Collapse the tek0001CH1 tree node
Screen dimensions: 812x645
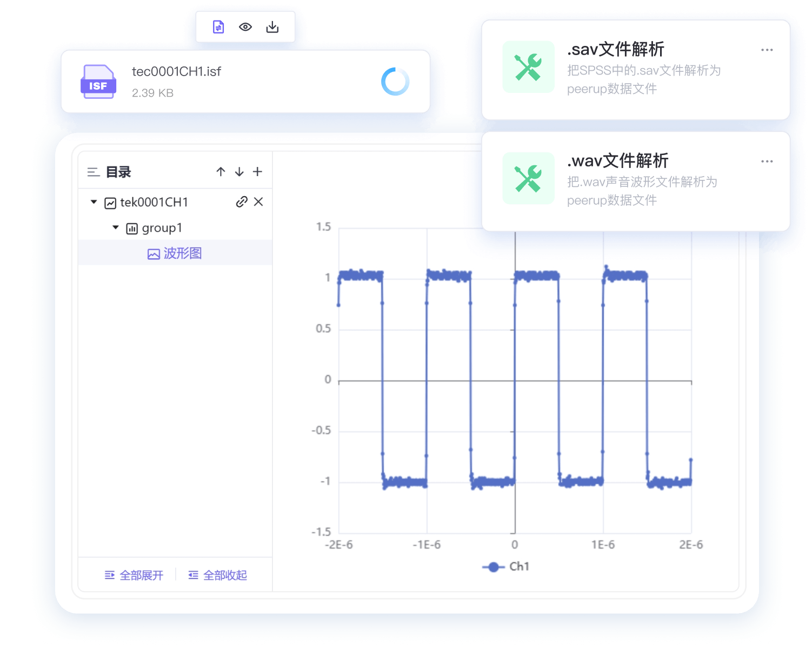(x=94, y=202)
